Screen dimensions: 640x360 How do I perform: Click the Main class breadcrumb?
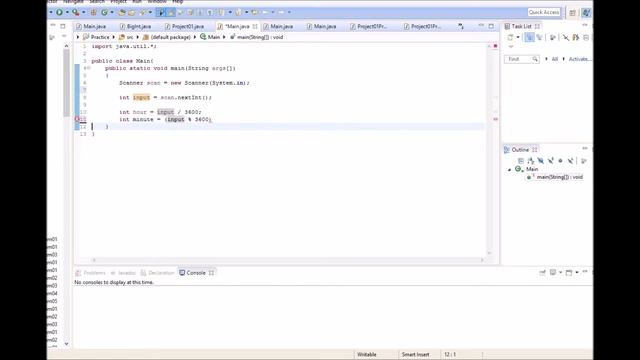(x=210, y=37)
